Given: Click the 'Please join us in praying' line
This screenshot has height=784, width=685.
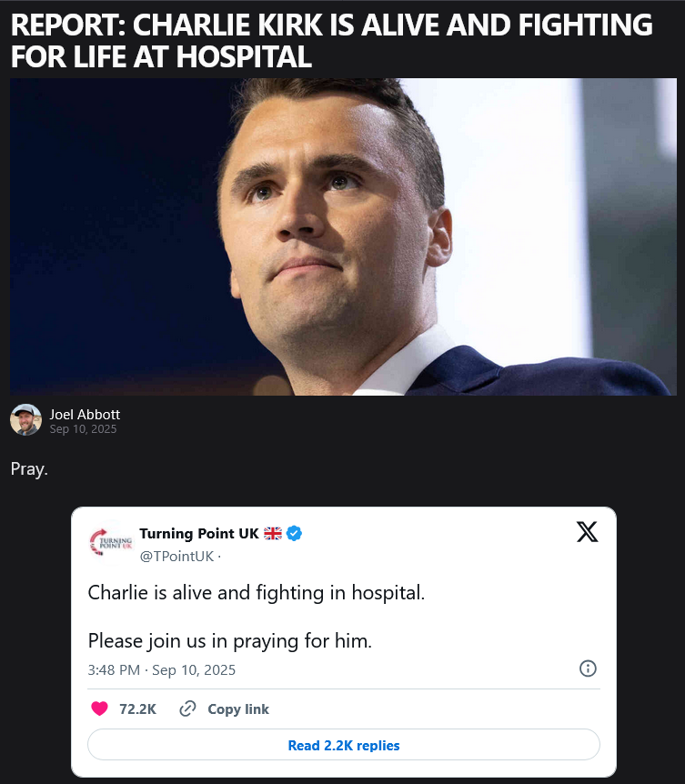Looking at the screenshot, I should point(230,640).
